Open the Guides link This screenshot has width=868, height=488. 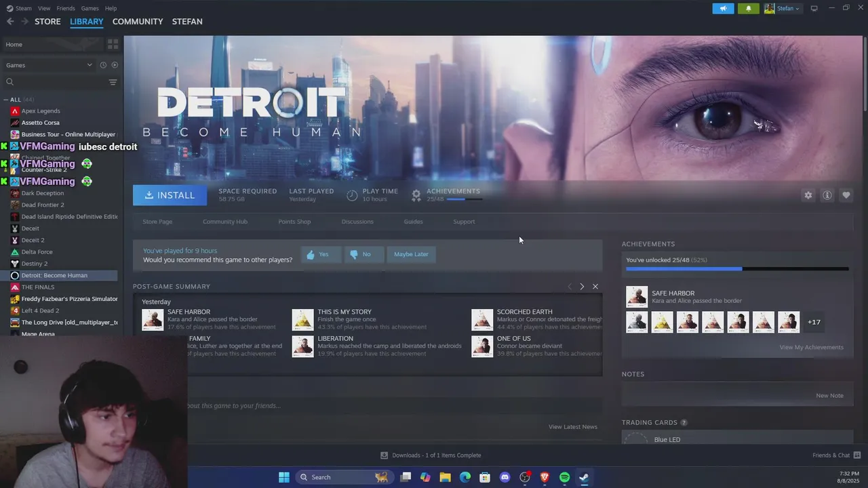tap(413, 222)
